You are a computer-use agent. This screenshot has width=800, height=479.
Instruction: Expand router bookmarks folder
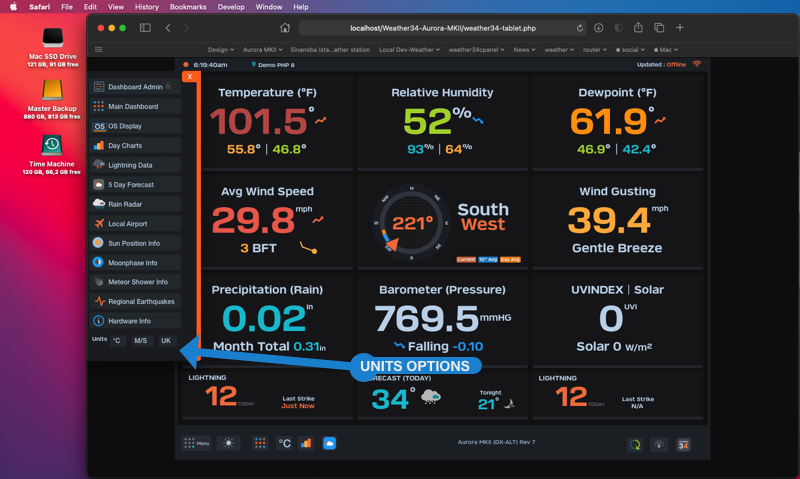click(x=595, y=49)
